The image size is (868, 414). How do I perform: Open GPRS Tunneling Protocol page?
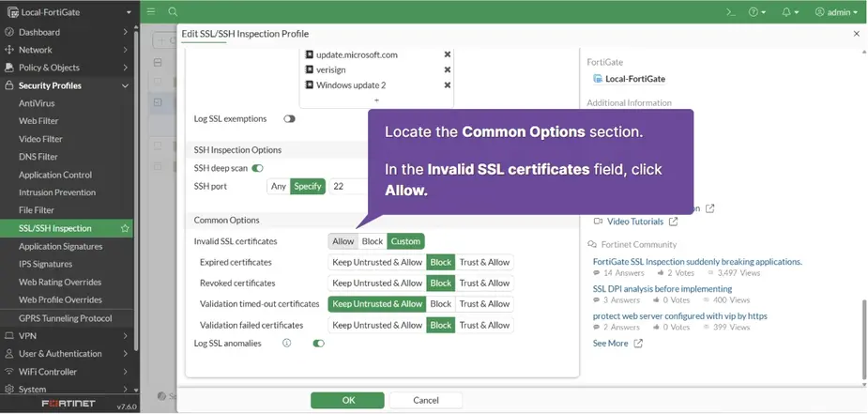[67, 318]
